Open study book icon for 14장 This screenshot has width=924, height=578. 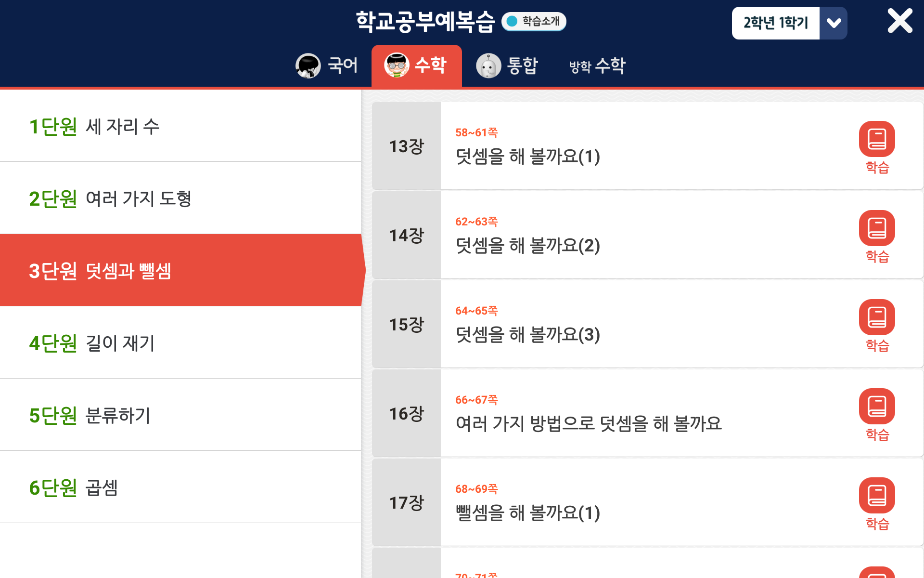pyautogui.click(x=877, y=228)
